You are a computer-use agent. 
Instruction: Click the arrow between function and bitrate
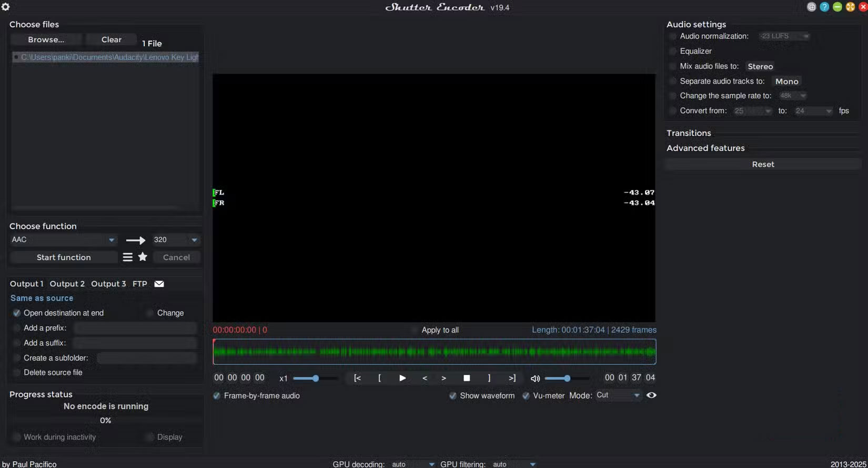click(136, 240)
